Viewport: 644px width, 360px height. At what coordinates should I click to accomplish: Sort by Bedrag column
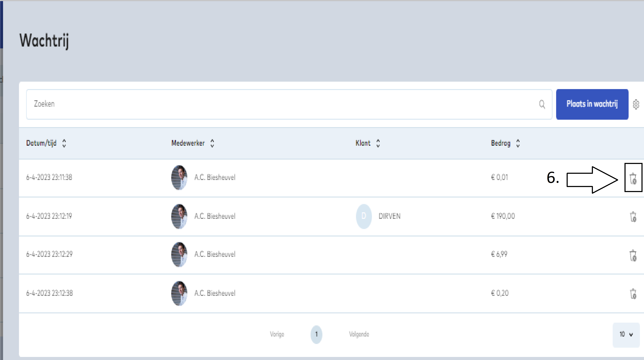coord(518,143)
